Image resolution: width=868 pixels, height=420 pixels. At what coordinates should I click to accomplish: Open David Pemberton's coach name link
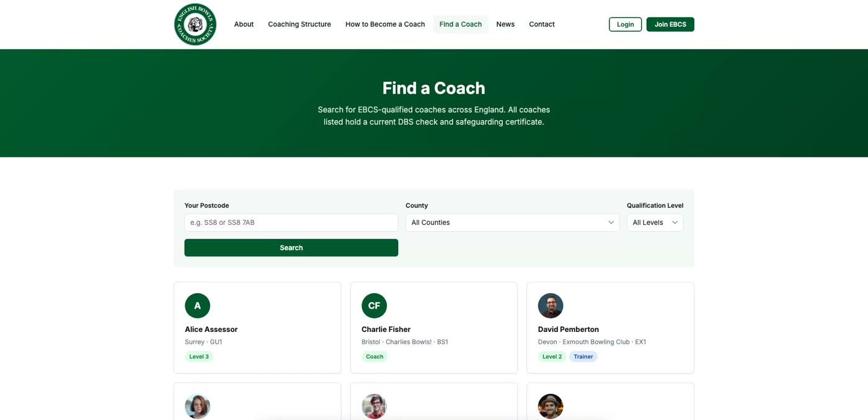[x=569, y=330]
